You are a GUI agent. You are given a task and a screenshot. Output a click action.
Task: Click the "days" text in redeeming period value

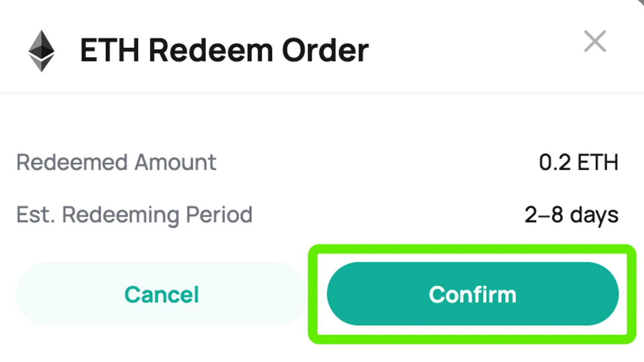pos(594,215)
